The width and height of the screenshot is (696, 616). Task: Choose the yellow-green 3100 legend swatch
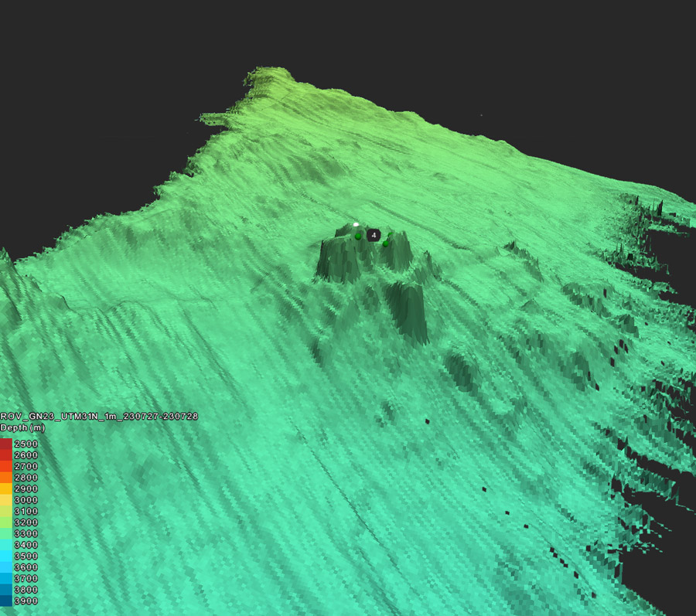click(x=6, y=512)
